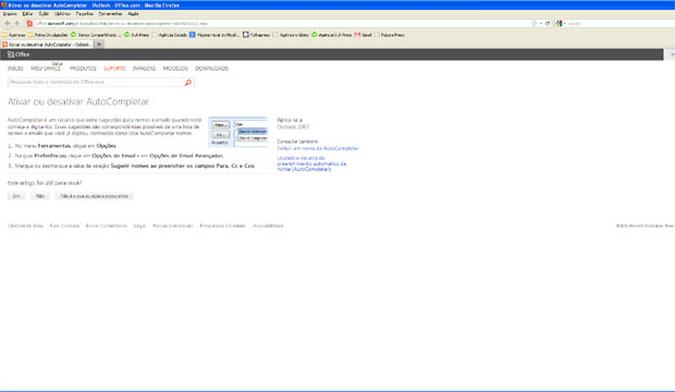Open the Exibir menu
The width and height of the screenshot is (675, 392).
click(43, 14)
